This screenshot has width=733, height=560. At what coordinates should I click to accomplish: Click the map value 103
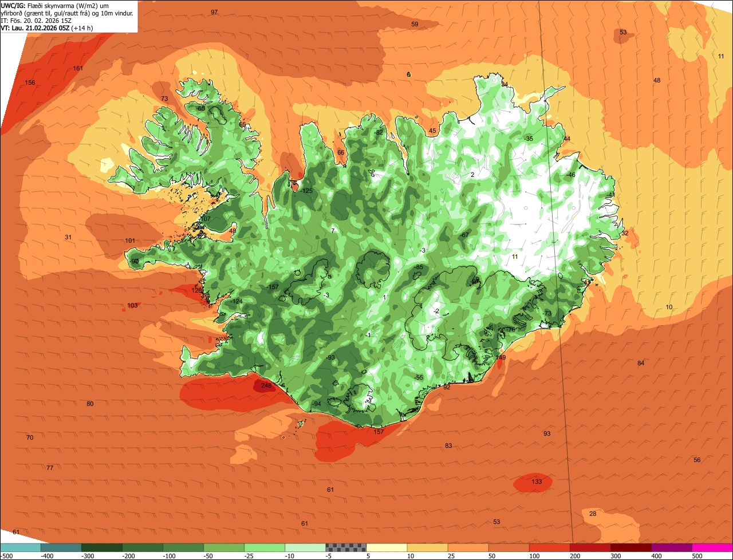click(133, 305)
